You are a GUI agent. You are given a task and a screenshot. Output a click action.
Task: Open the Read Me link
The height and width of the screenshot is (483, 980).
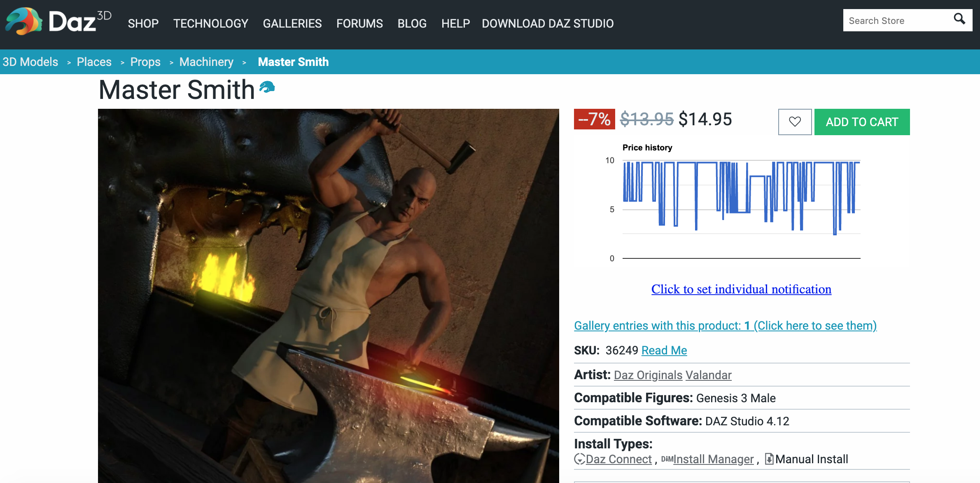[x=664, y=350]
